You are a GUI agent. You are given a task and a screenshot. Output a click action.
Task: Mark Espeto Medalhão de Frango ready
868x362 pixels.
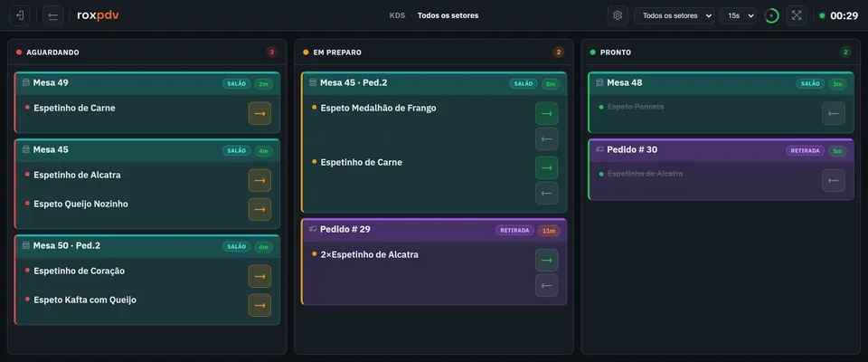[546, 113]
